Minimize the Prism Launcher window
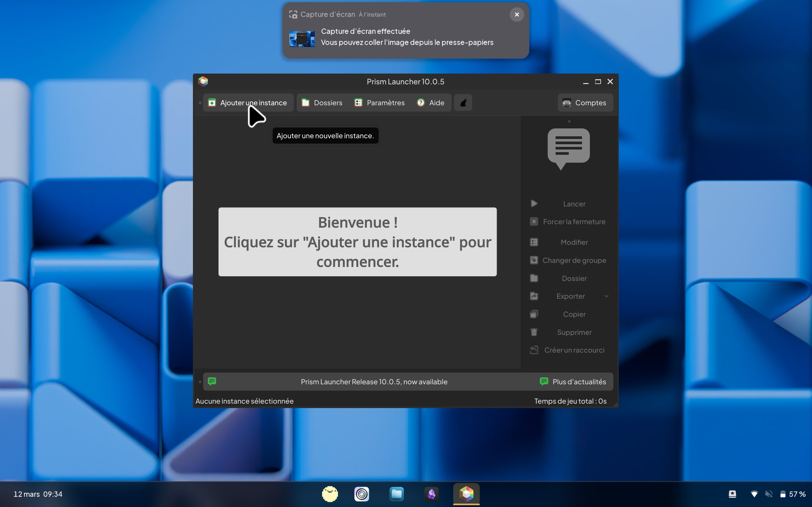 [586, 81]
